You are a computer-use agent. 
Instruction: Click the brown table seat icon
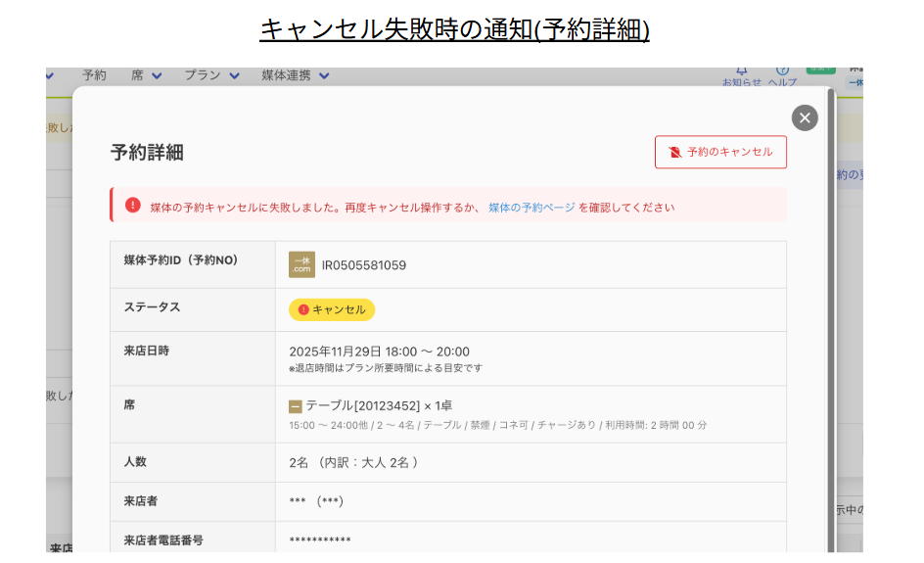296,406
